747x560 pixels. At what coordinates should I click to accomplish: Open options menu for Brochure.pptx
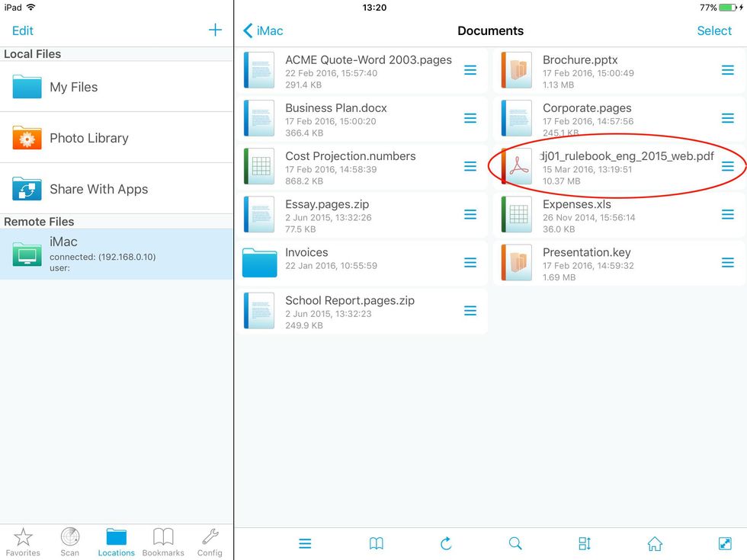(x=727, y=70)
